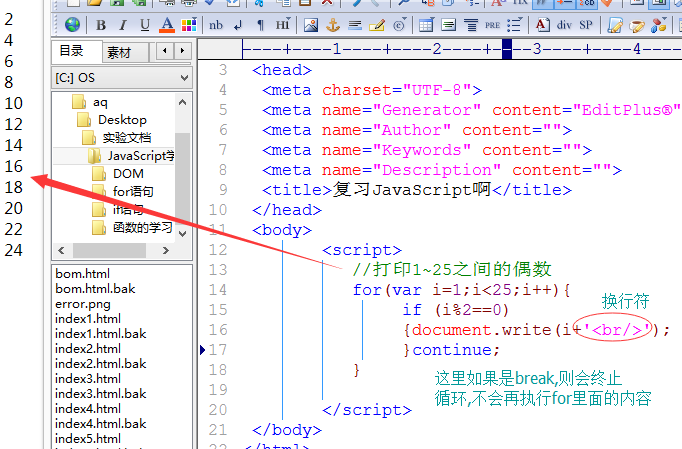Apply Bold tag from HTML toolbar
Viewport: 682px width, 449px height.
(x=101, y=25)
